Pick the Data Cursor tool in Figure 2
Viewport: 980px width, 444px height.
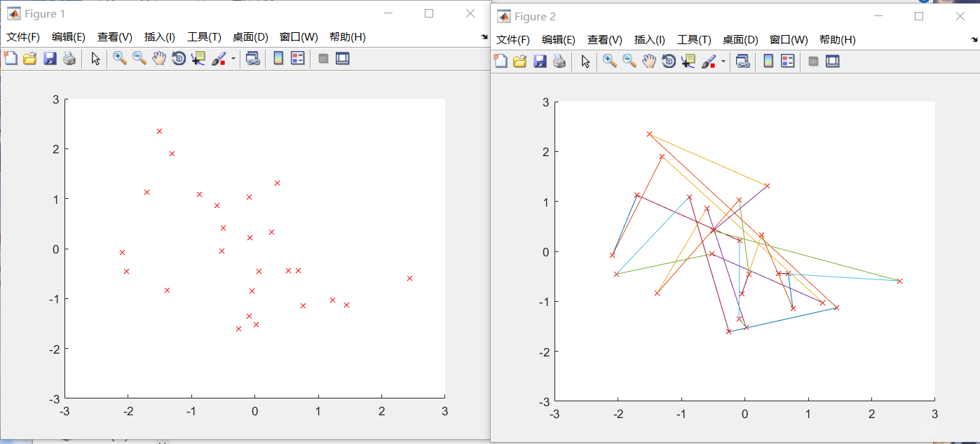click(x=688, y=62)
